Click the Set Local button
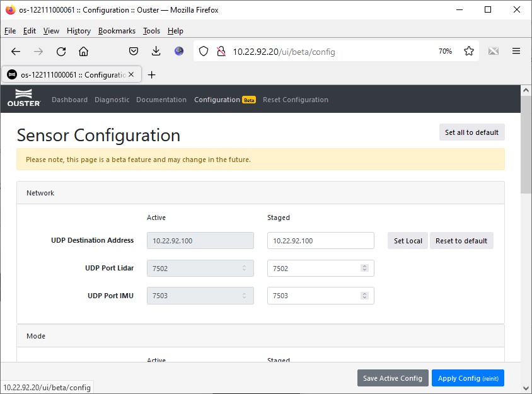Image resolution: width=532 pixels, height=394 pixels. [x=408, y=241]
